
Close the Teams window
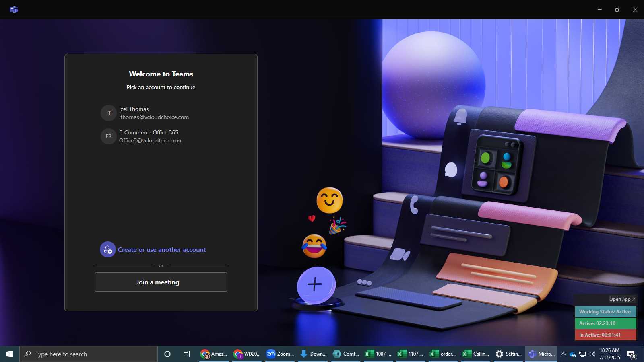tap(635, 10)
